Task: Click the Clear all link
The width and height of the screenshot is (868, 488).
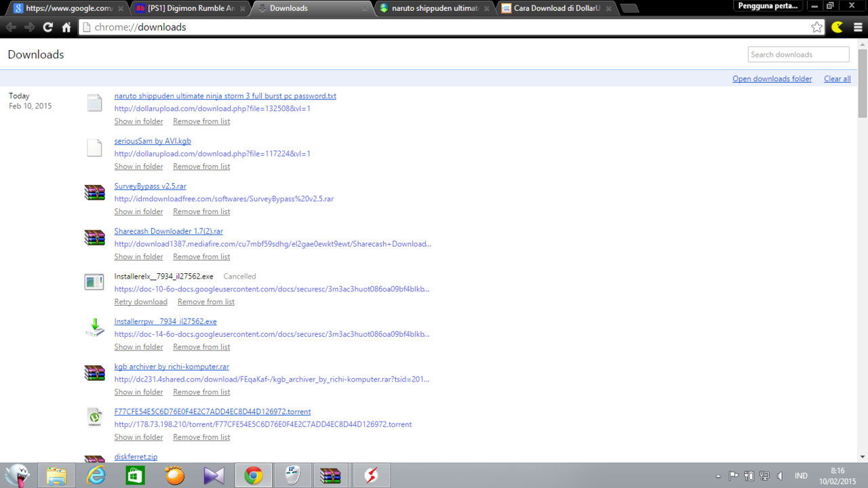Action: tap(837, 79)
